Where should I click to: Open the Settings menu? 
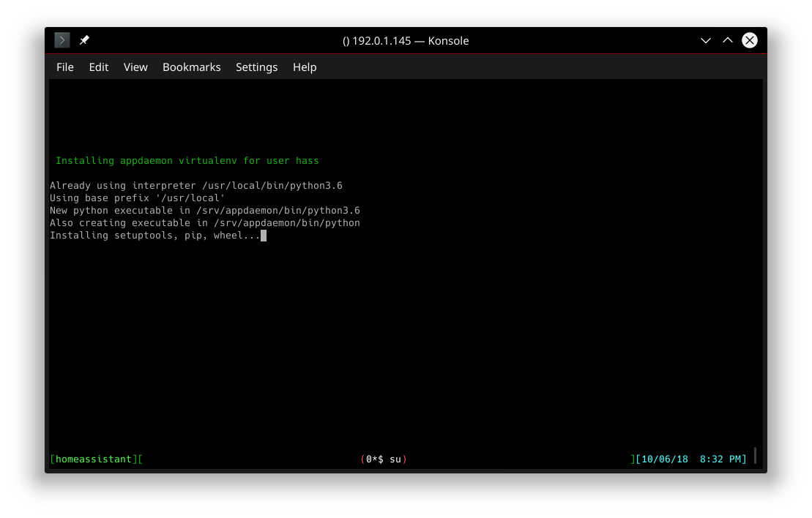coord(256,67)
